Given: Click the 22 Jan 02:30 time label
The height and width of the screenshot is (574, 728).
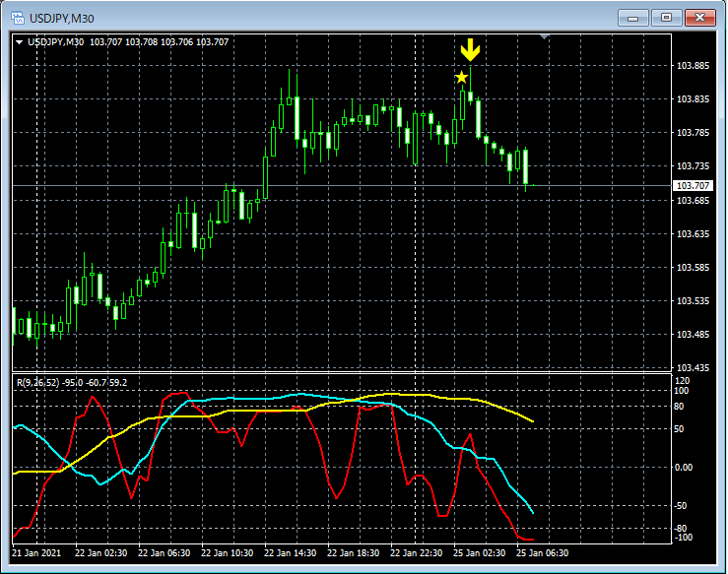Looking at the screenshot, I should tap(100, 553).
